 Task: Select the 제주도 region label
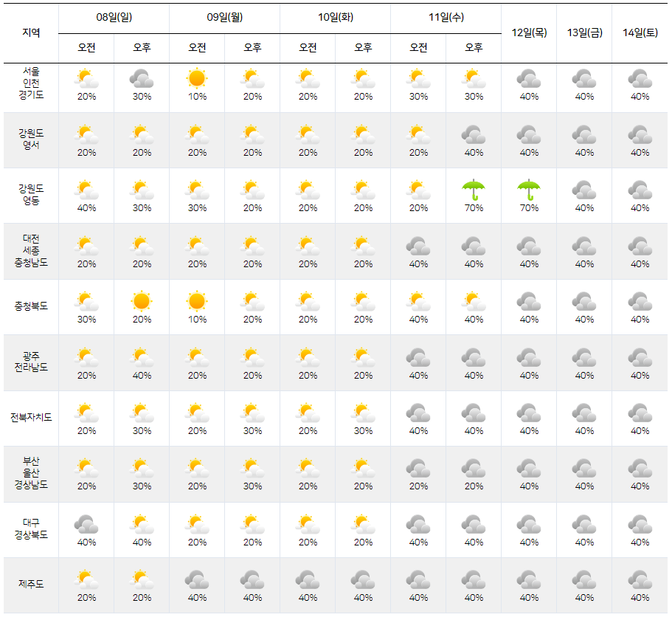31,584
